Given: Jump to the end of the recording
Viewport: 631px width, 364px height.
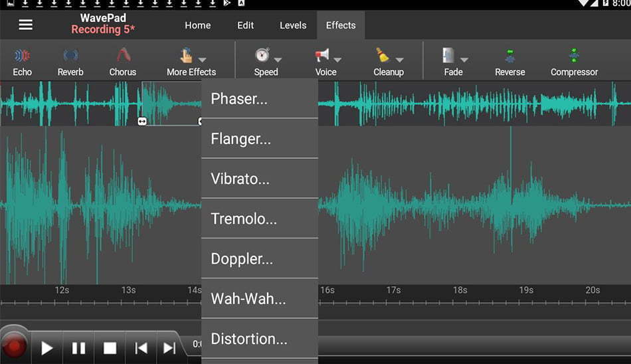Looking at the screenshot, I should [169, 348].
